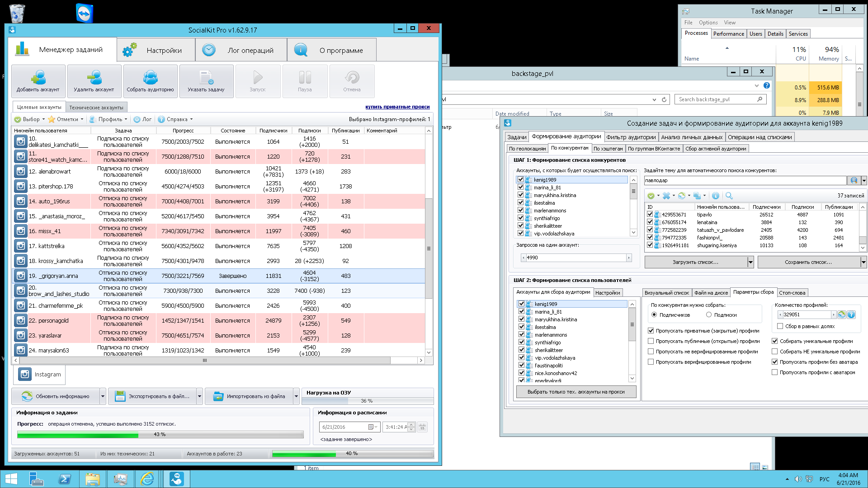Click the schedule time field 3:41:24
Screen dimensions: 868x488
coord(396,427)
